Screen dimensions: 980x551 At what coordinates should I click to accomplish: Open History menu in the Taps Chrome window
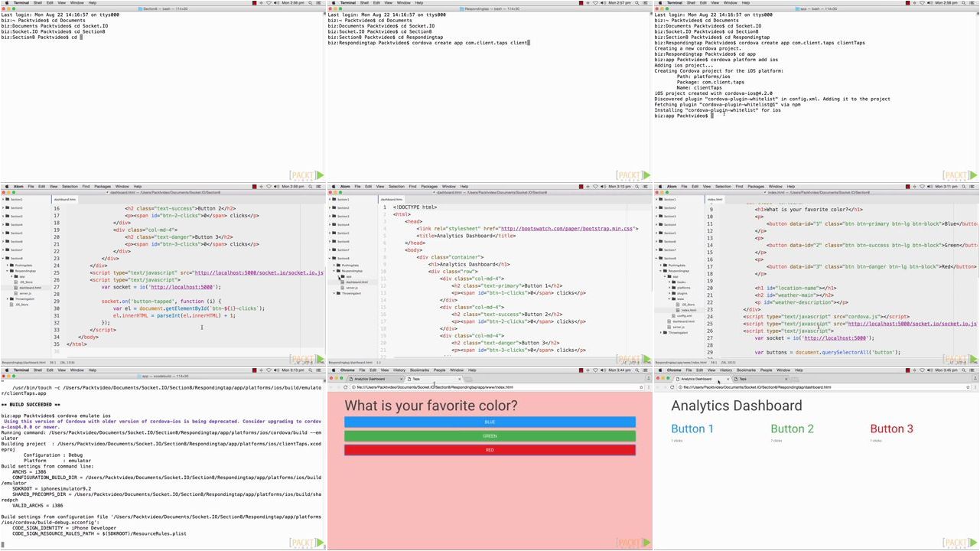[399, 370]
